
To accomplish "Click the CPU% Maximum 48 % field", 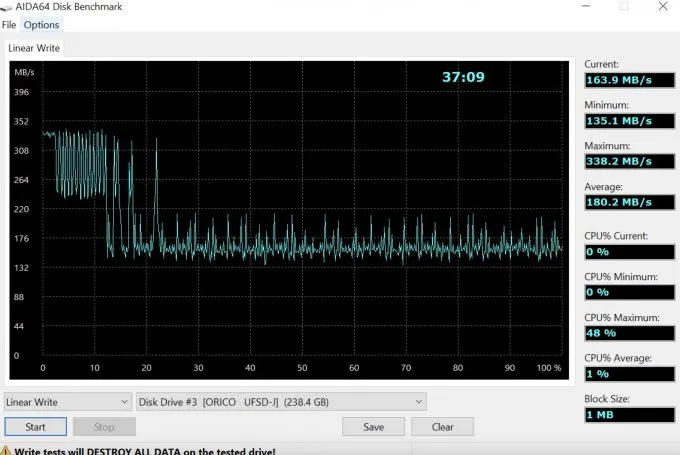I will [x=629, y=333].
